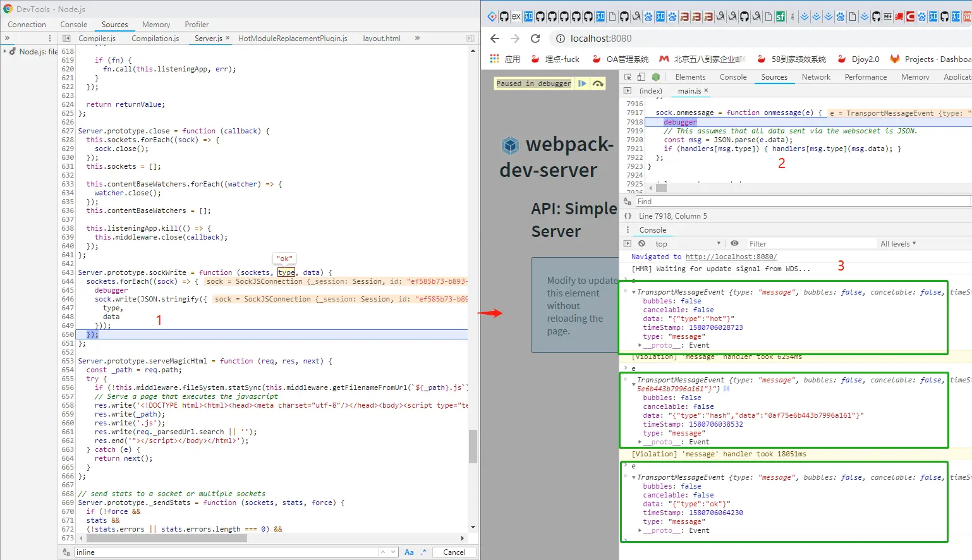
Task: Open the Connection tab in Node.js DevTools
Action: [x=27, y=25]
